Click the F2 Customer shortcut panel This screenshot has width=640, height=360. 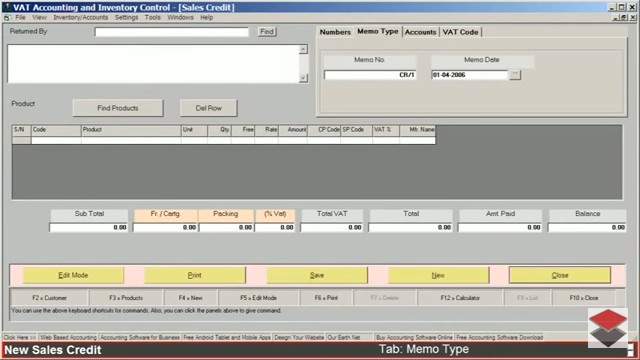coord(49,298)
